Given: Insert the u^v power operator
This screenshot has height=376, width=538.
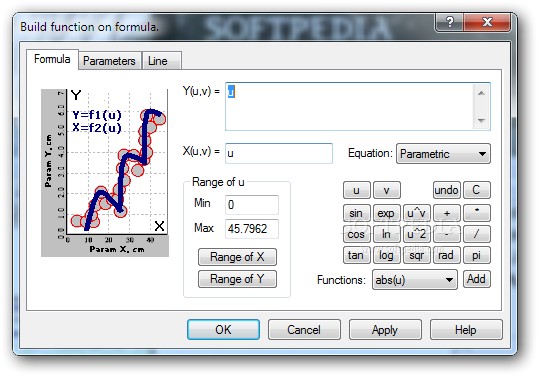Looking at the screenshot, I should [417, 213].
